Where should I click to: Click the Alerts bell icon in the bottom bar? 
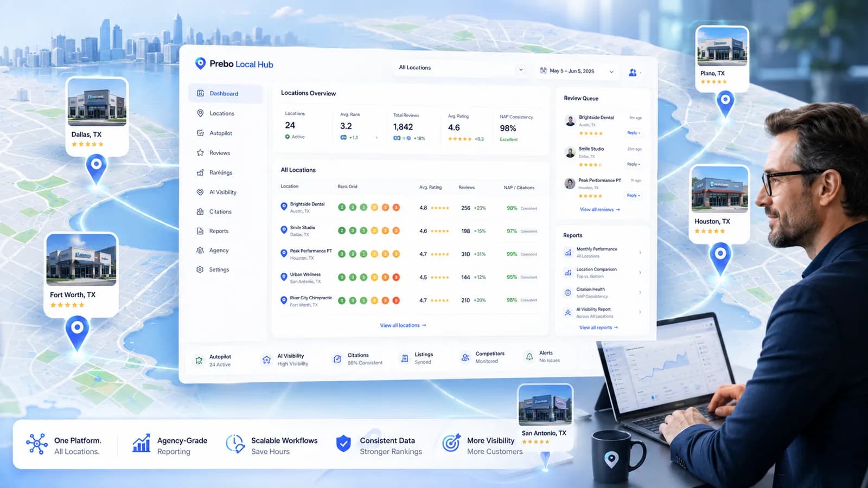pos(529,356)
